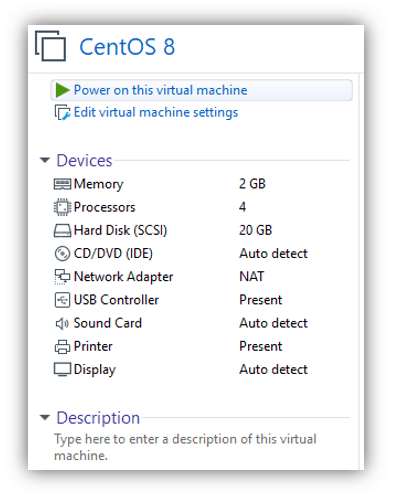Image resolution: width=401 pixels, height=497 pixels.
Task: Click the Printer Present value
Action: [x=261, y=347]
